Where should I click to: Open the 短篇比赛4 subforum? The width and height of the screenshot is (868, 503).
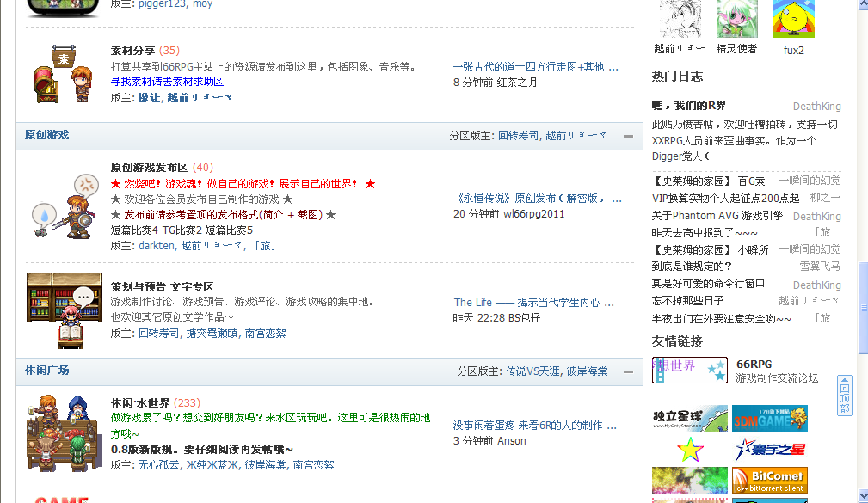pyautogui.click(x=134, y=230)
